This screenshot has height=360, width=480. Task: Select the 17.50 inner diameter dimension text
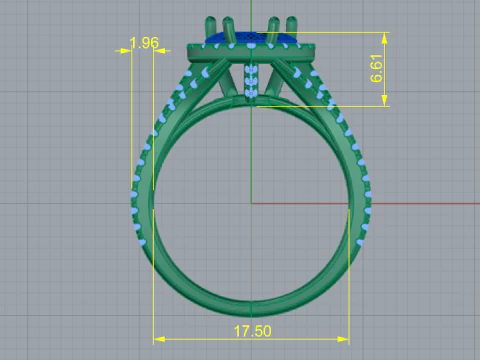[x=253, y=331]
